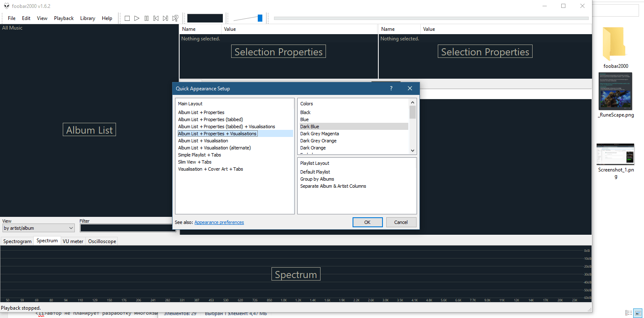Choose the Black color scheme

[x=306, y=112]
